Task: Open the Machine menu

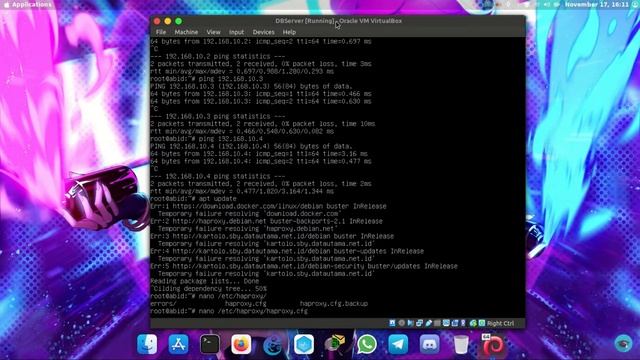Action: point(186,32)
